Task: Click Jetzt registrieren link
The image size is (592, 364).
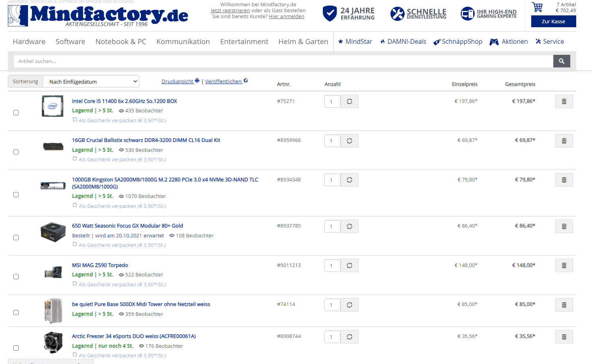Action: [230, 11]
